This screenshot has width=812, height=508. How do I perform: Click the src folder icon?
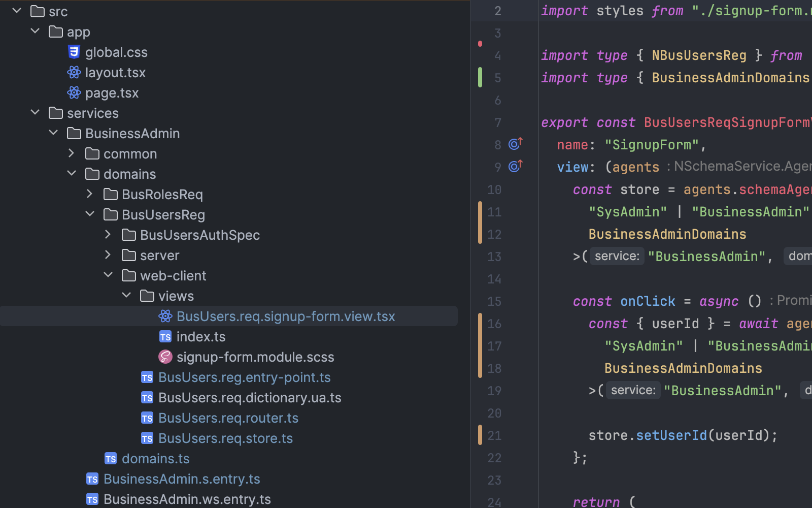(38, 11)
